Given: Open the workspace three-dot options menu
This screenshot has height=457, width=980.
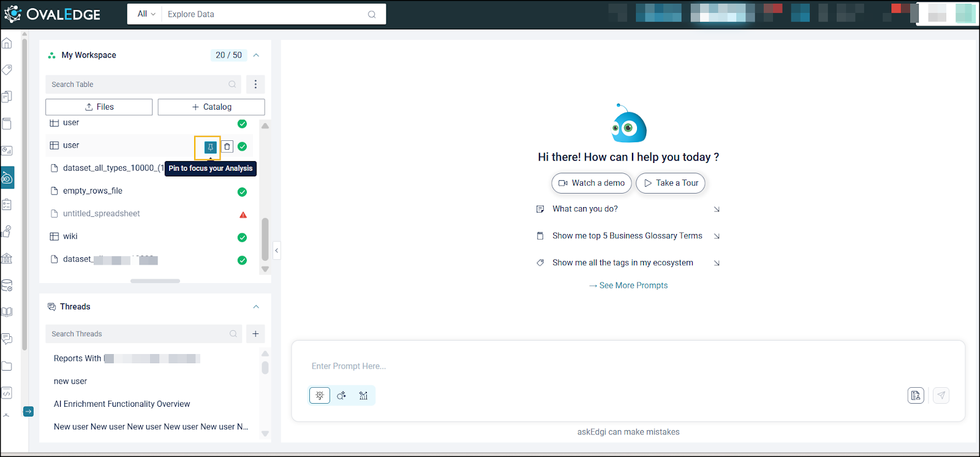Looking at the screenshot, I should 255,85.
